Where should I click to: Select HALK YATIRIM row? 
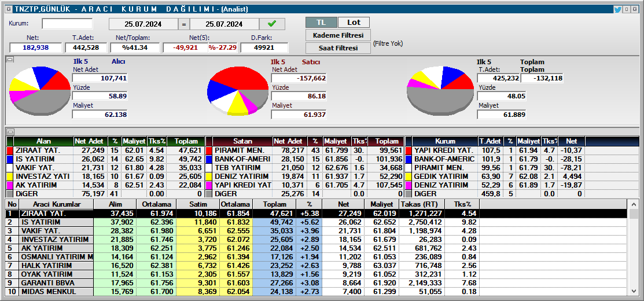click(x=317, y=265)
